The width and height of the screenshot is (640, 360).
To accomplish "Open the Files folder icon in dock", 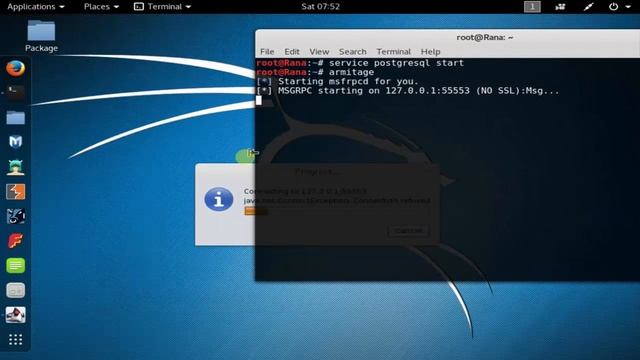I will 16,118.
